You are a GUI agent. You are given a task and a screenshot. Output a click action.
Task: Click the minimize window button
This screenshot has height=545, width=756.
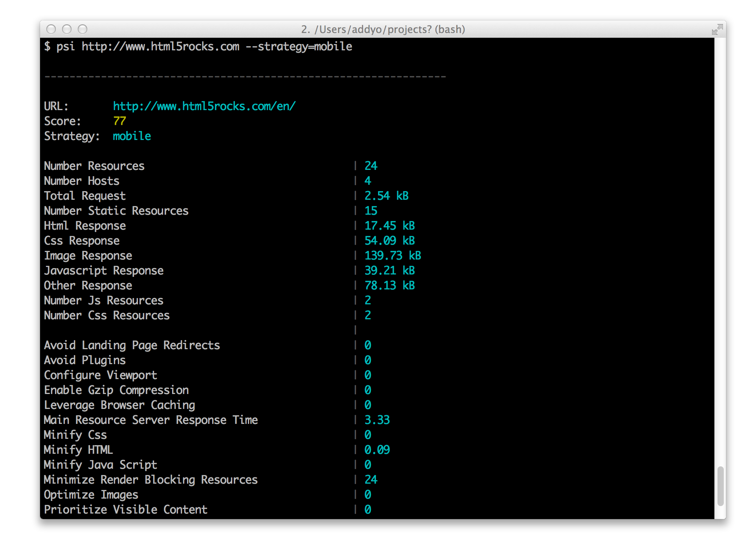[67, 29]
